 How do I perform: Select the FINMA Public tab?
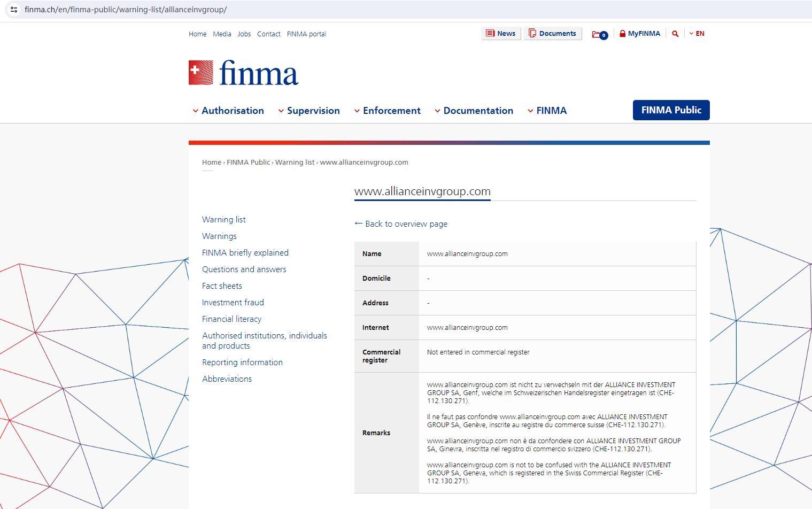(x=671, y=110)
